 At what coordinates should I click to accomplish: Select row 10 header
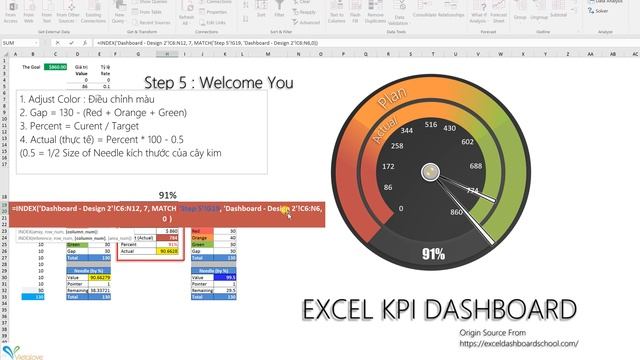[x=4, y=119]
